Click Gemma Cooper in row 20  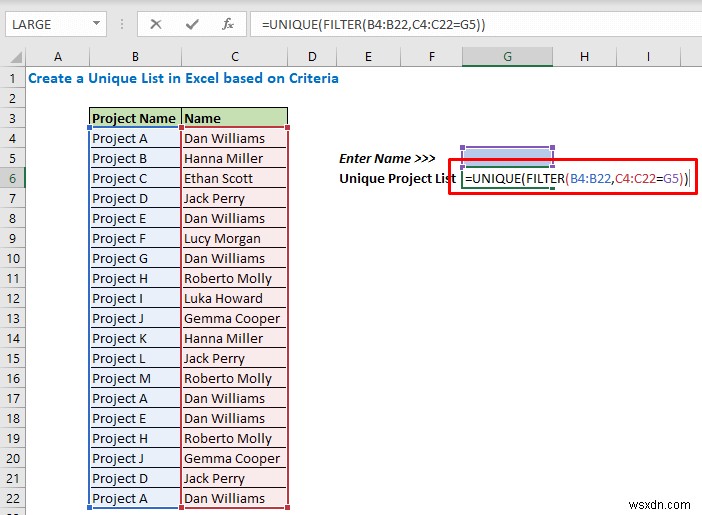pos(234,459)
